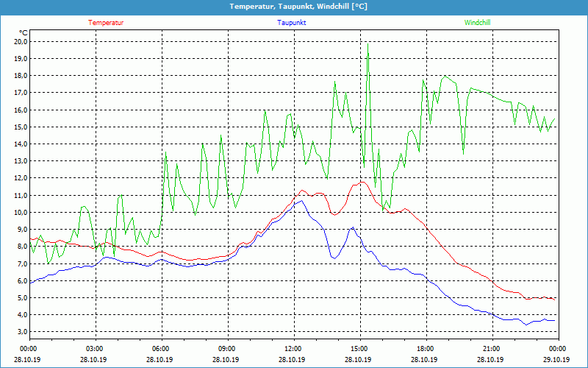Click the '°C' unit label on the y-axis

(23, 32)
